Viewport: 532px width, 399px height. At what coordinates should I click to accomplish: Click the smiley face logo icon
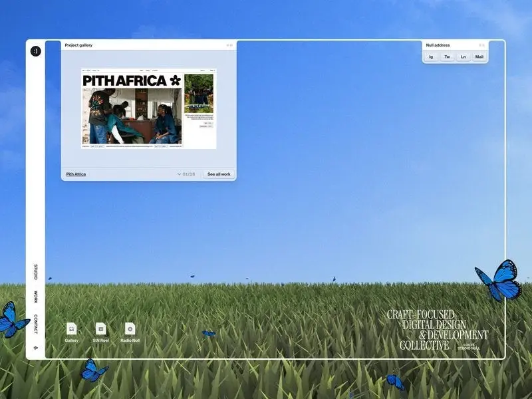click(35, 51)
